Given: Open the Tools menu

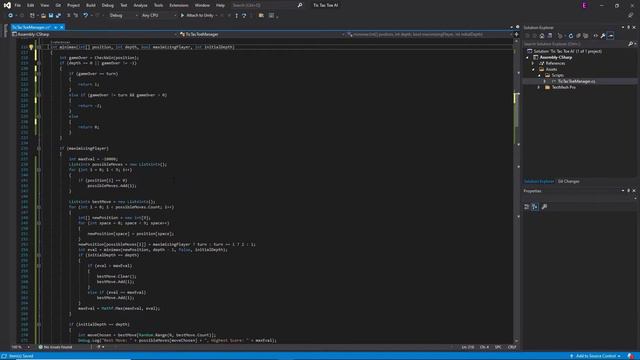Looking at the screenshot, I should [158, 5].
